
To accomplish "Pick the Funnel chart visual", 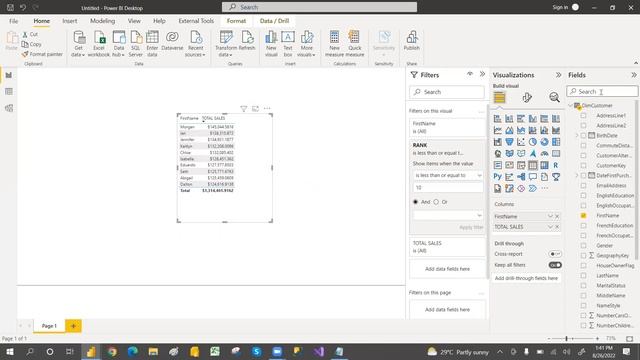I will (x=509, y=142).
